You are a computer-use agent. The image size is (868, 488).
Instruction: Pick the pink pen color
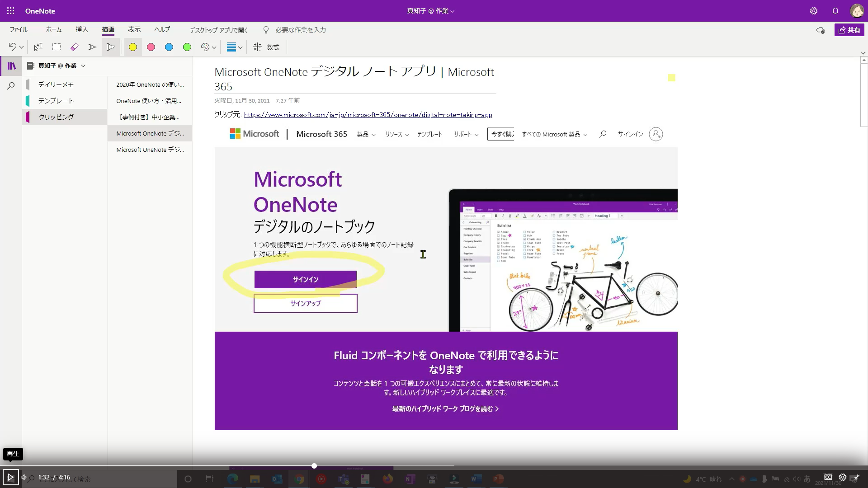pos(151,47)
